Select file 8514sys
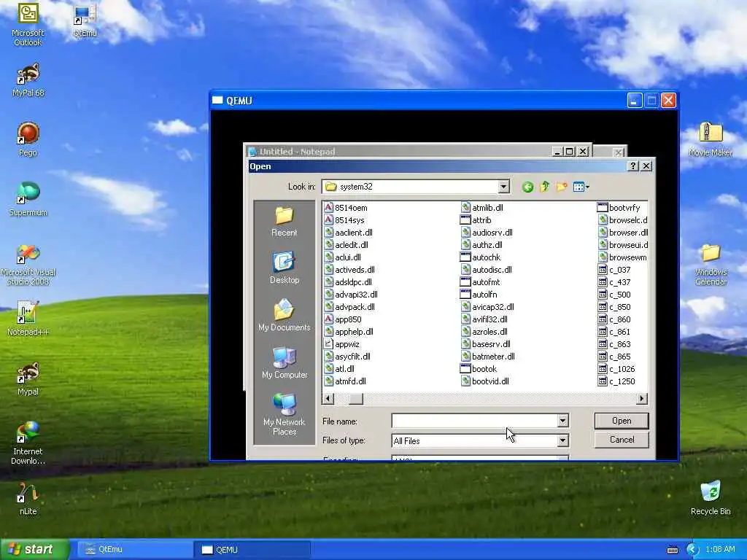Screen dimensions: 747x560 tap(344, 220)
